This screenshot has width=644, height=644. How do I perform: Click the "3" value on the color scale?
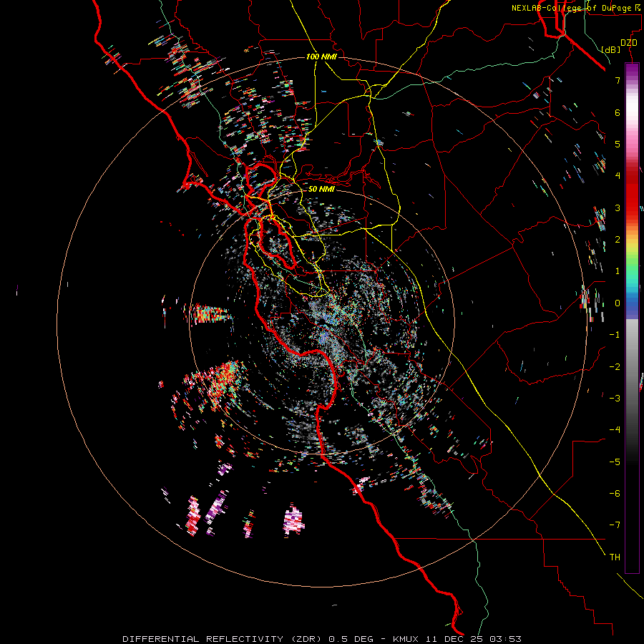pos(618,208)
